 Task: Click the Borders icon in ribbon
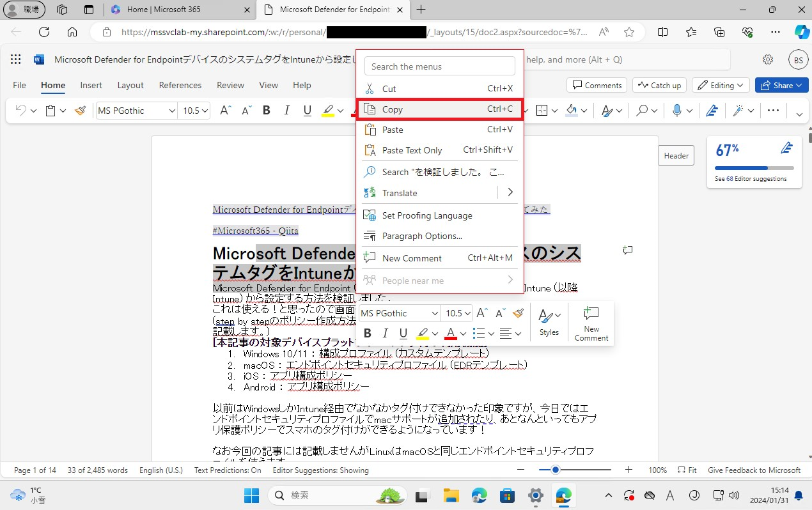coord(542,111)
